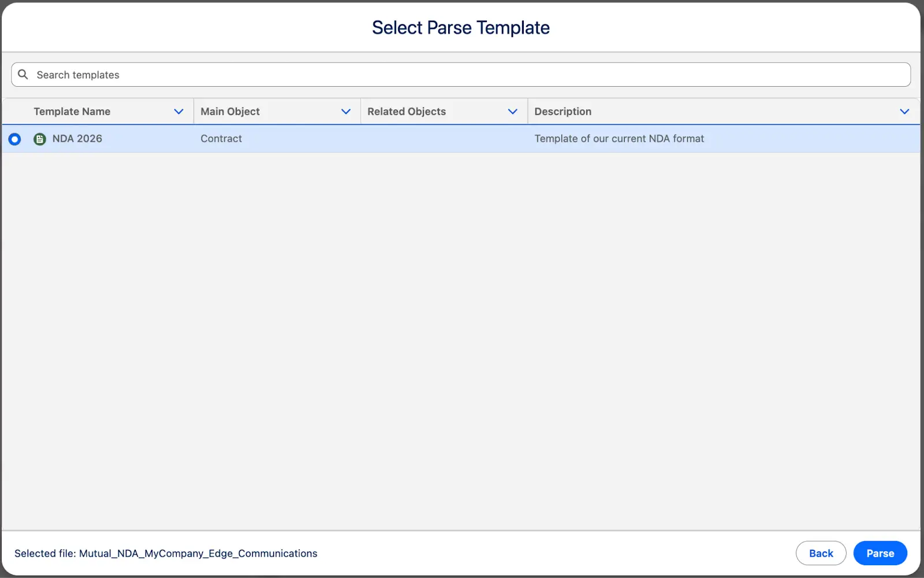This screenshot has width=924, height=578.
Task: Click the Description column header label
Action: 562,112
